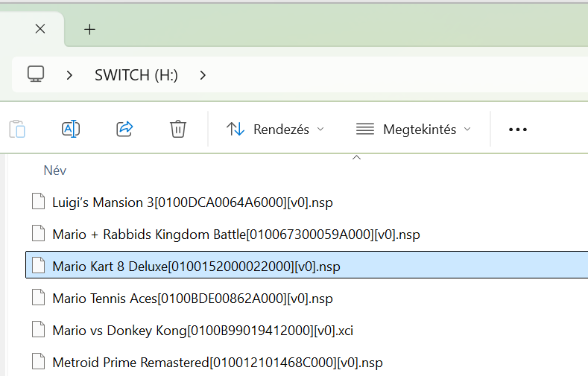Click file icon beside Mario Kart 8 Deluxe
The image size is (588, 376).
[38, 265]
